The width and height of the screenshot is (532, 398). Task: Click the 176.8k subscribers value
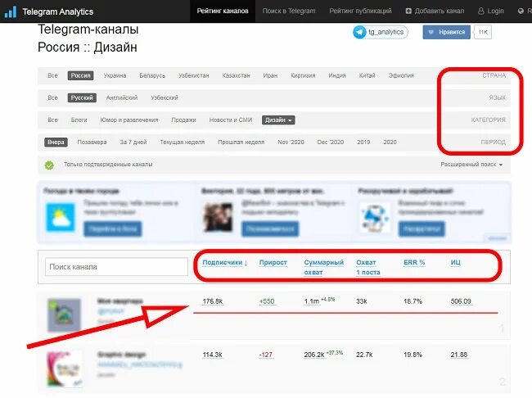click(213, 301)
